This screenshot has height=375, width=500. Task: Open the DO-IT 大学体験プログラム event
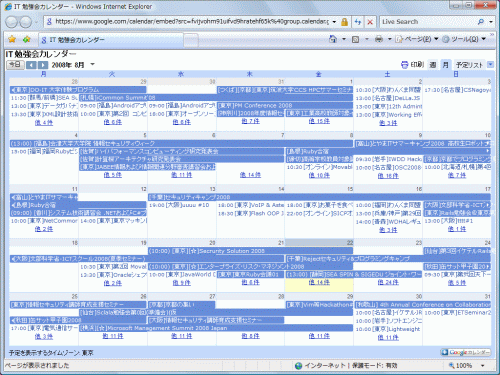click(78, 90)
